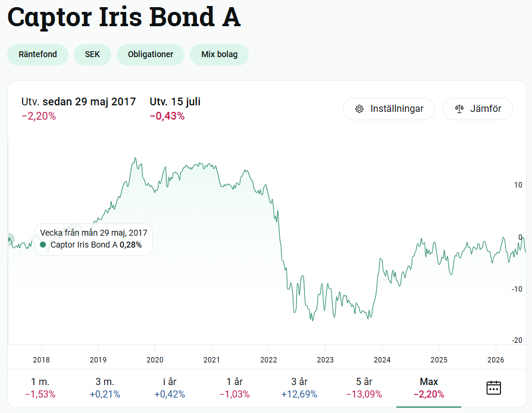Switch to the 5 år period
Viewport: 532px width, 413px height.
click(364, 388)
